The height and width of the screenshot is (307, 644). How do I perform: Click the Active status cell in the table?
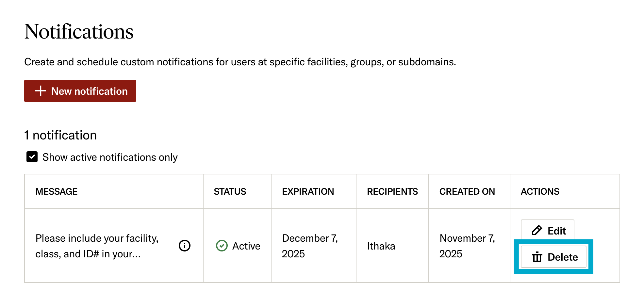238,246
